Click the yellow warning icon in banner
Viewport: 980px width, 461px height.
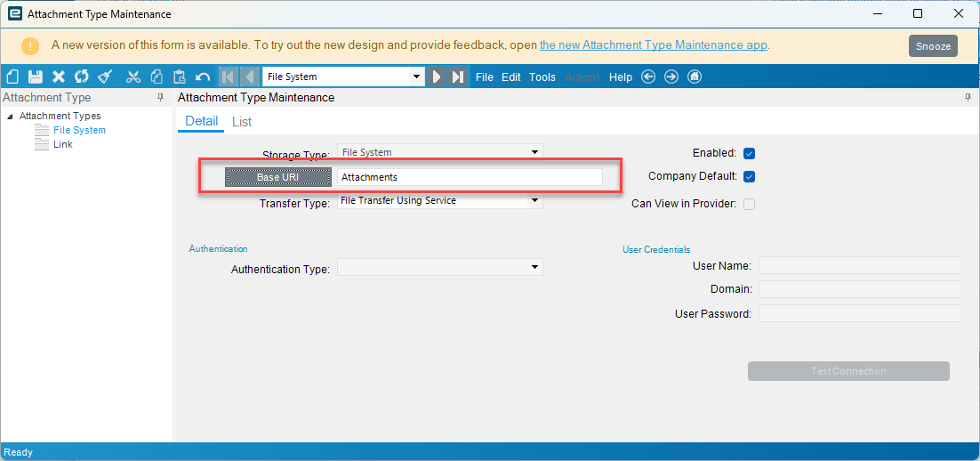[x=29, y=45]
